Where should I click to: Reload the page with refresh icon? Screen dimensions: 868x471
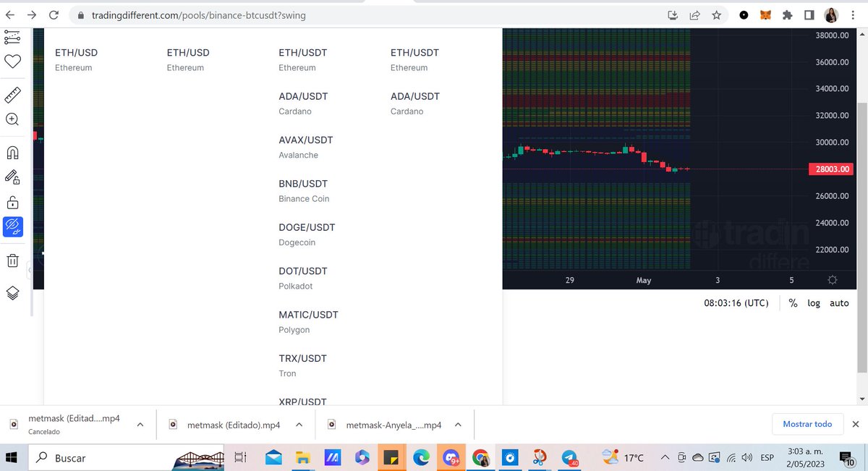pos(54,14)
